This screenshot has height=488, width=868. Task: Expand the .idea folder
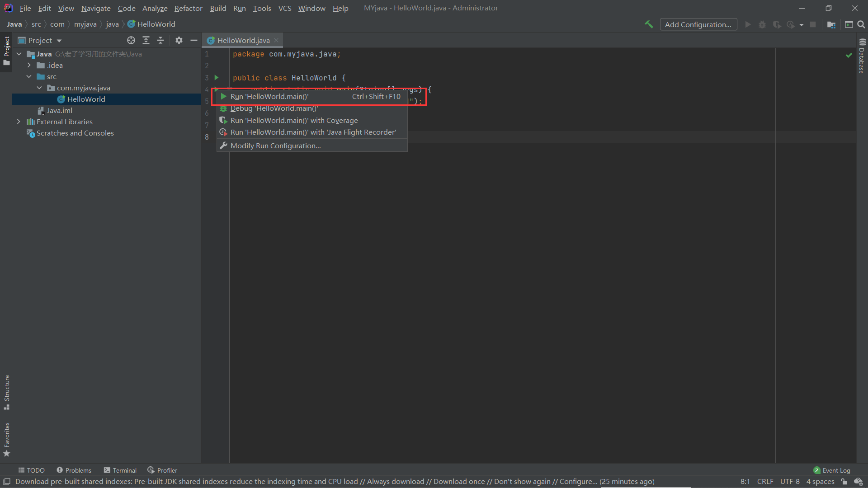click(x=29, y=65)
